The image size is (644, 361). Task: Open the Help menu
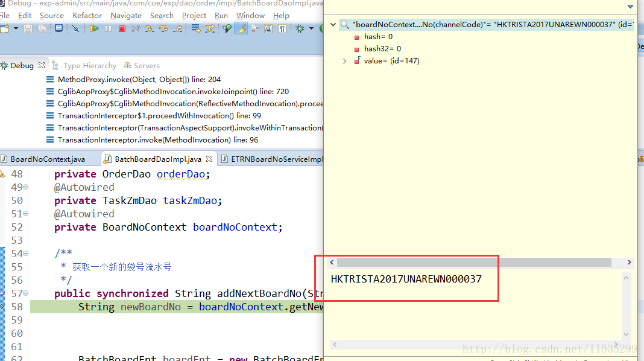pyautogui.click(x=282, y=16)
